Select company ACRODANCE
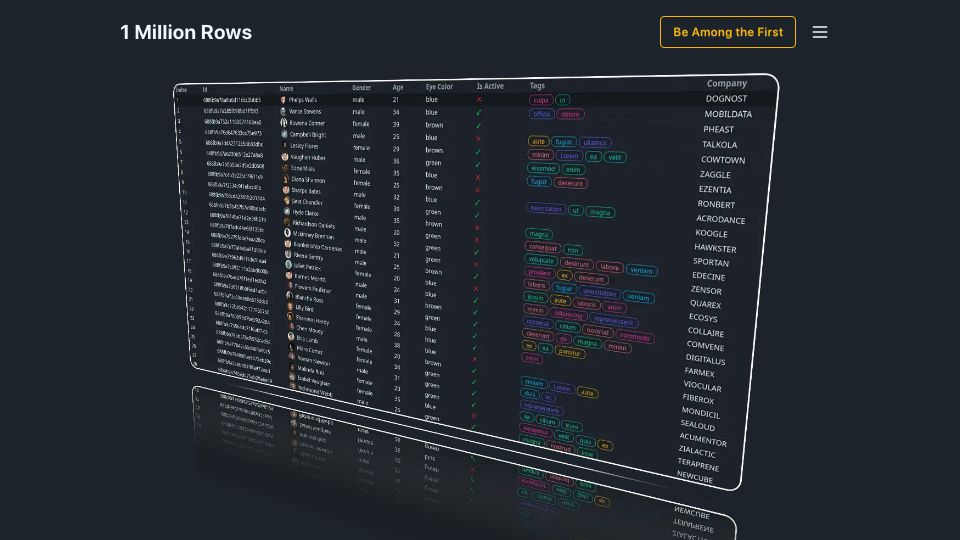The width and height of the screenshot is (960, 540). pyautogui.click(x=721, y=220)
